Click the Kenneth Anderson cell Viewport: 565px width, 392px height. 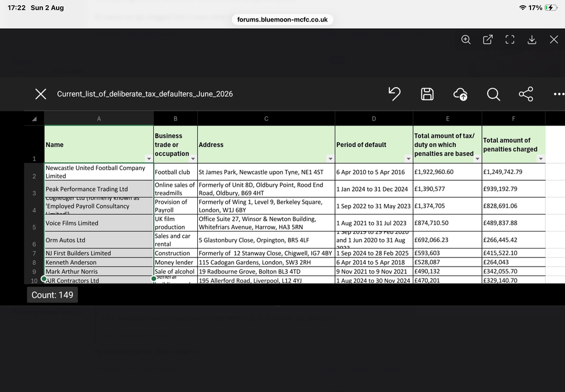(x=99, y=262)
